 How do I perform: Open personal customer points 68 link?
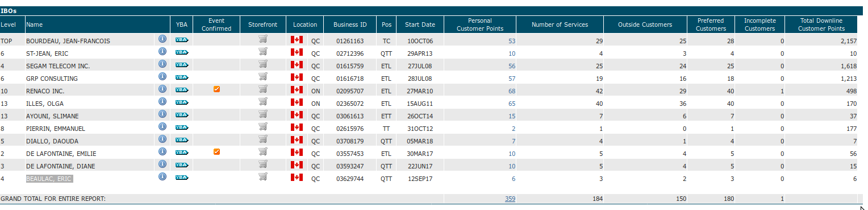click(x=512, y=91)
